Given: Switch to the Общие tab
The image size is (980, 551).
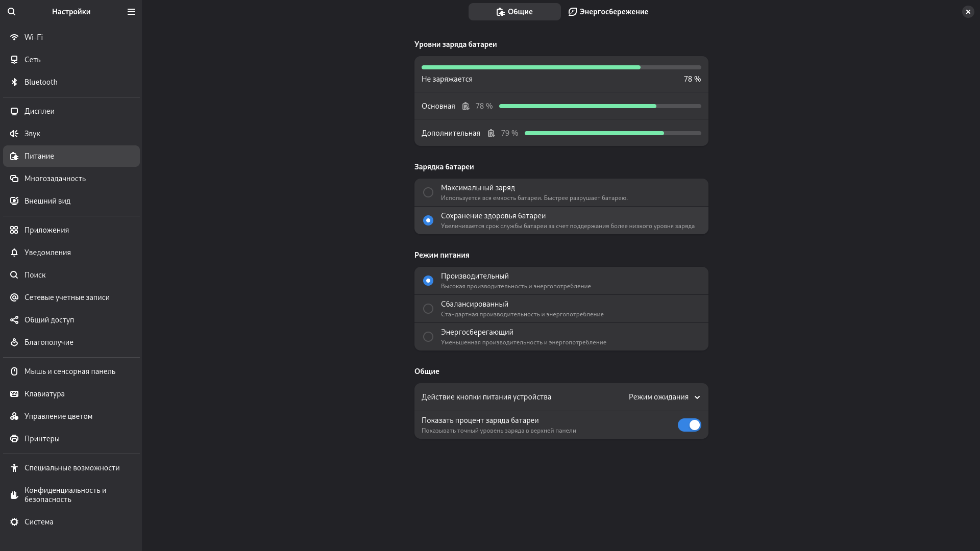Looking at the screenshot, I should [514, 12].
